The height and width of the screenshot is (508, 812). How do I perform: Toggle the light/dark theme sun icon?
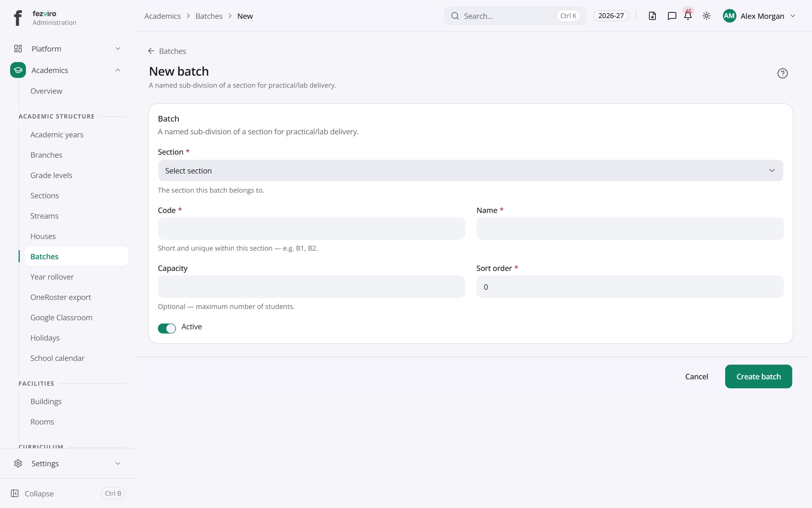pyautogui.click(x=706, y=16)
